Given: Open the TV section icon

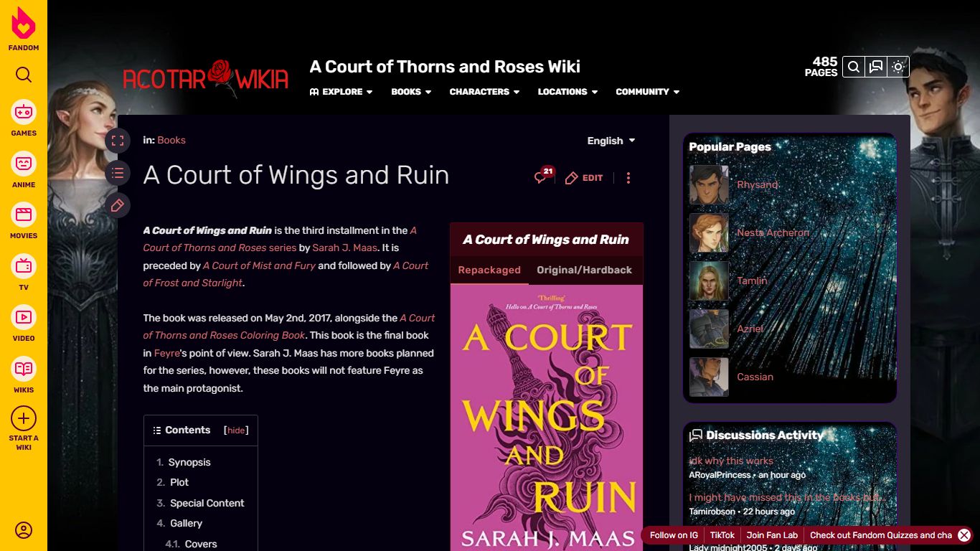Looking at the screenshot, I should 24,266.
